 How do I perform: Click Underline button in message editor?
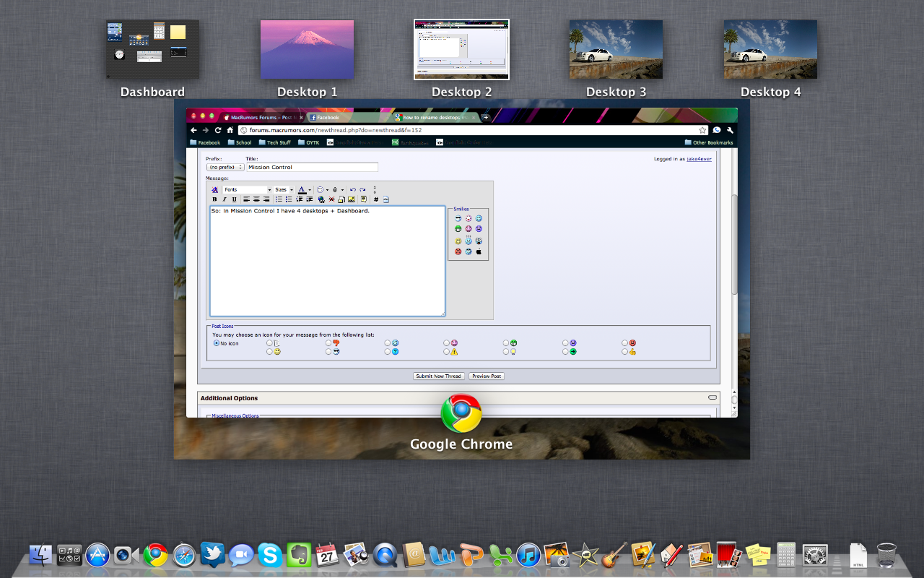coord(234,199)
